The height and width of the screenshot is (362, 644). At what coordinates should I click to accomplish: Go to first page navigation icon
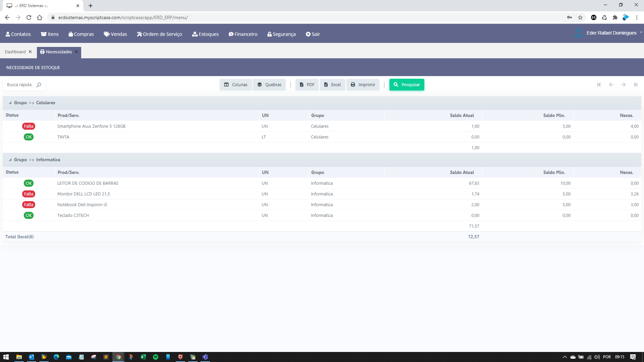(x=599, y=85)
